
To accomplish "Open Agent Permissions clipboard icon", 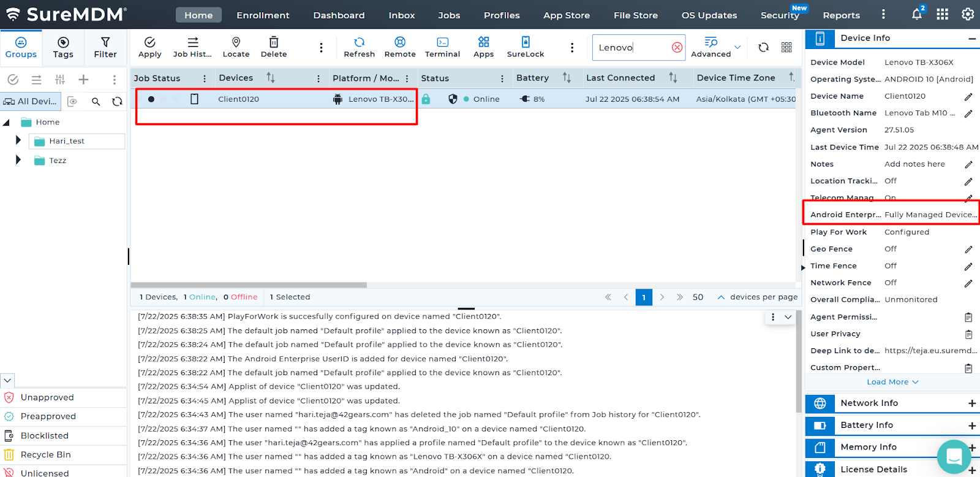I will (968, 317).
